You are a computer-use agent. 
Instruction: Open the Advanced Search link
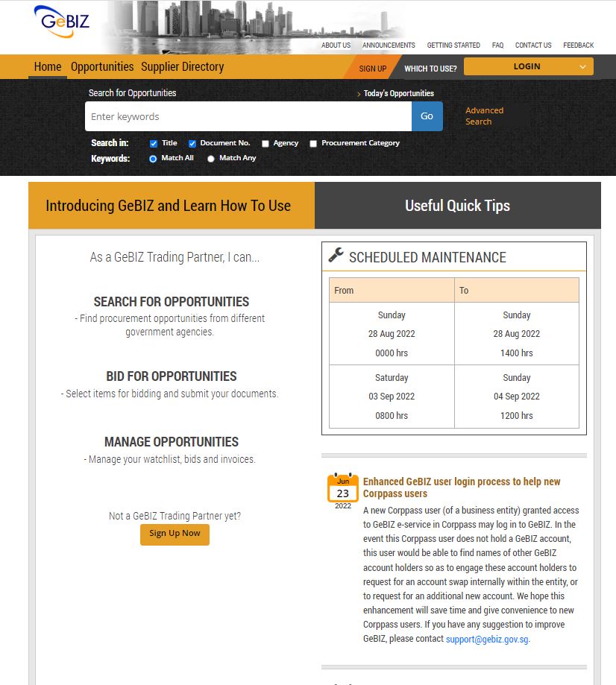(x=485, y=116)
